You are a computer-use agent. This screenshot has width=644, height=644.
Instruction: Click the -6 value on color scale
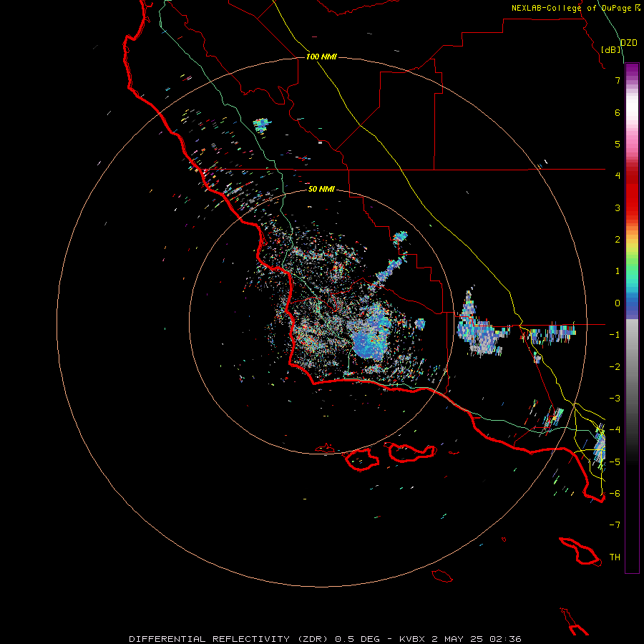click(615, 494)
